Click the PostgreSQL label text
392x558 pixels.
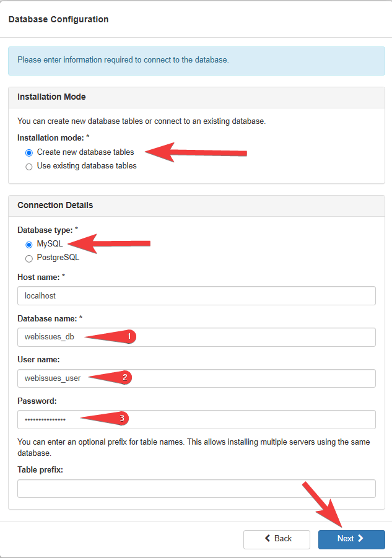(58, 257)
